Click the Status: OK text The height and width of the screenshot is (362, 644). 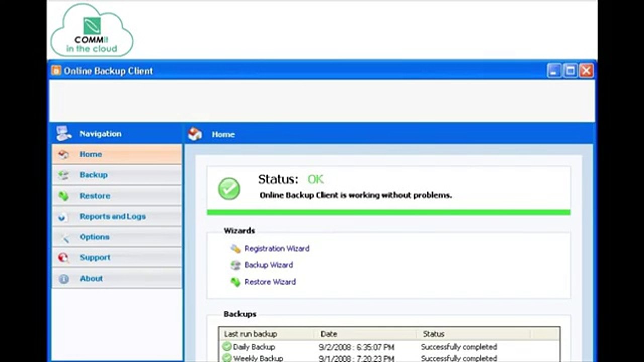pos(291,179)
